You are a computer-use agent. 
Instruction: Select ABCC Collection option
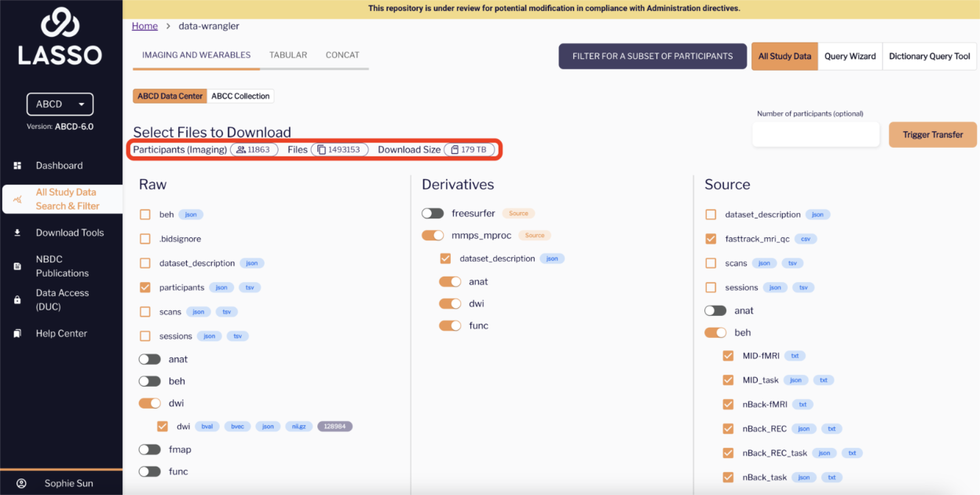pos(240,96)
